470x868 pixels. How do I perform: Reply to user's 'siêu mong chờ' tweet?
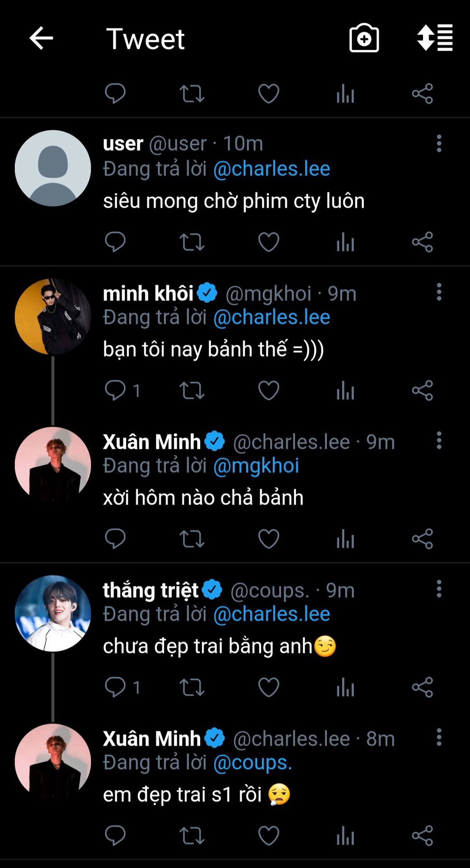[115, 242]
